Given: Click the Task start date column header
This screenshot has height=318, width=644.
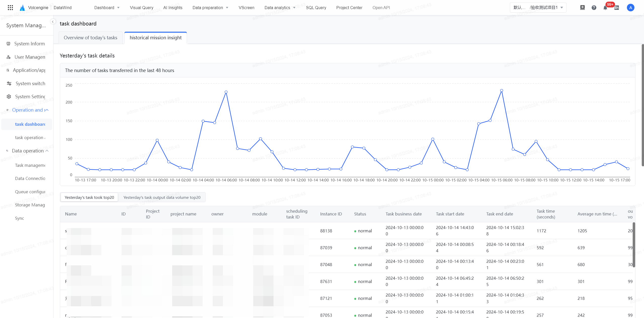Looking at the screenshot, I should [x=450, y=214].
